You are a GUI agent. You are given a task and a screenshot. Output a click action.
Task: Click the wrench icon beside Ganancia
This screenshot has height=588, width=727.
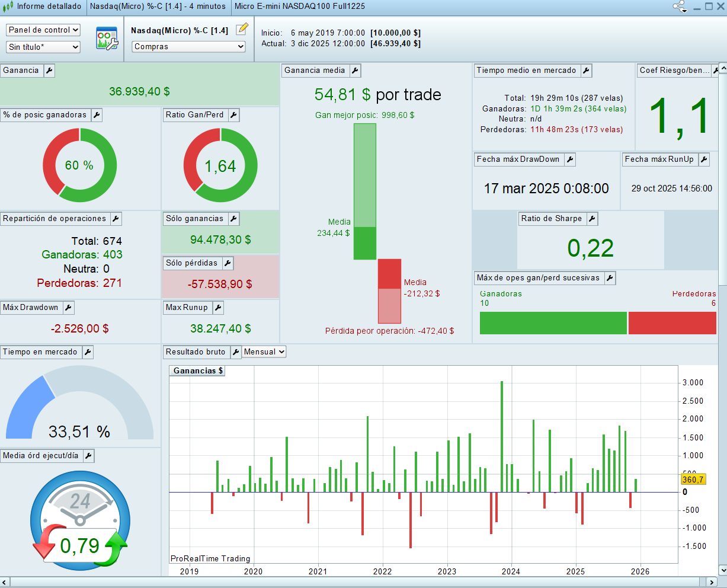[x=49, y=71]
